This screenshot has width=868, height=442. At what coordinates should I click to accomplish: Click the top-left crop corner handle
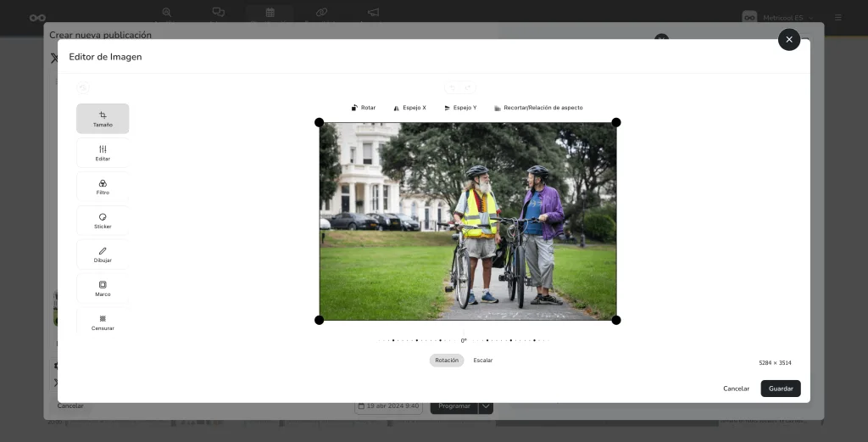pos(320,122)
